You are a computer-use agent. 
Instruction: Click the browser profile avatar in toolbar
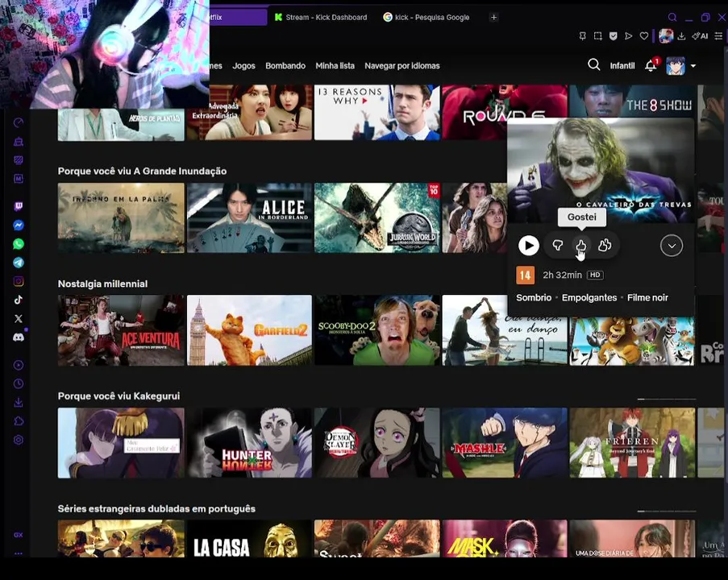pos(666,36)
